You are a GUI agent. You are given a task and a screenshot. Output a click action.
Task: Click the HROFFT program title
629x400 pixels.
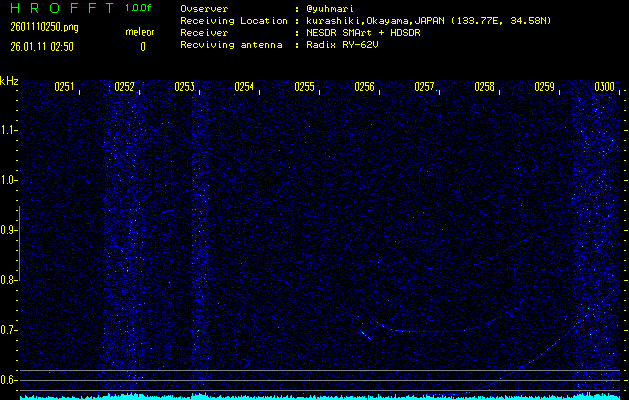click(x=60, y=8)
